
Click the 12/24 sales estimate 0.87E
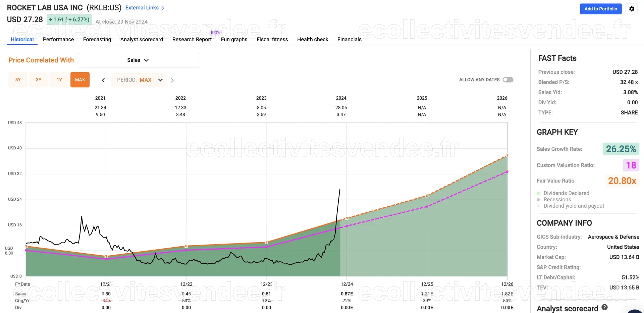[347, 294]
